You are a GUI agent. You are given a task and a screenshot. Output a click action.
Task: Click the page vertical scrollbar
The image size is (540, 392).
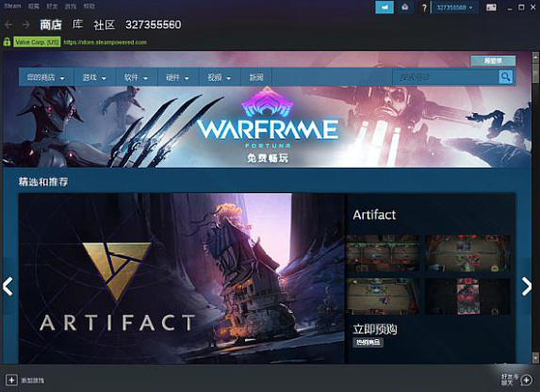tap(535, 206)
